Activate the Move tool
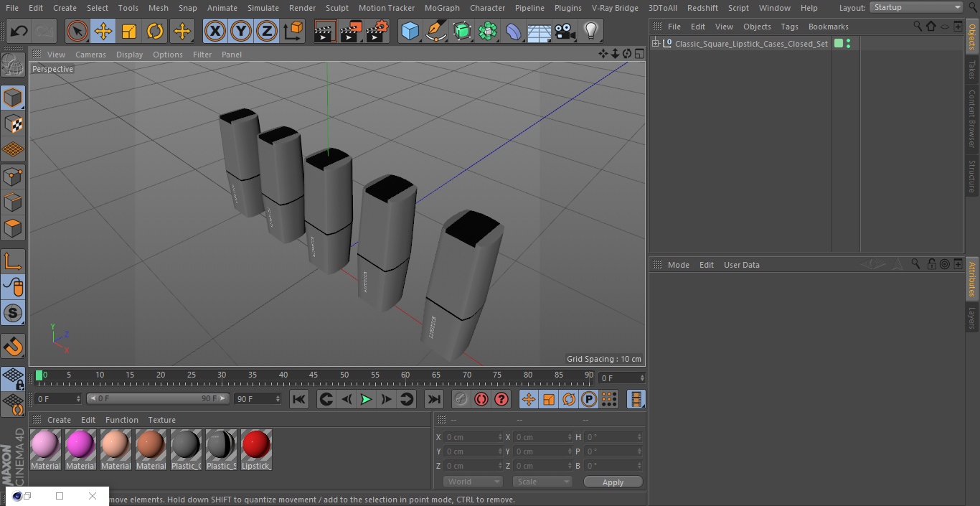 (103, 31)
